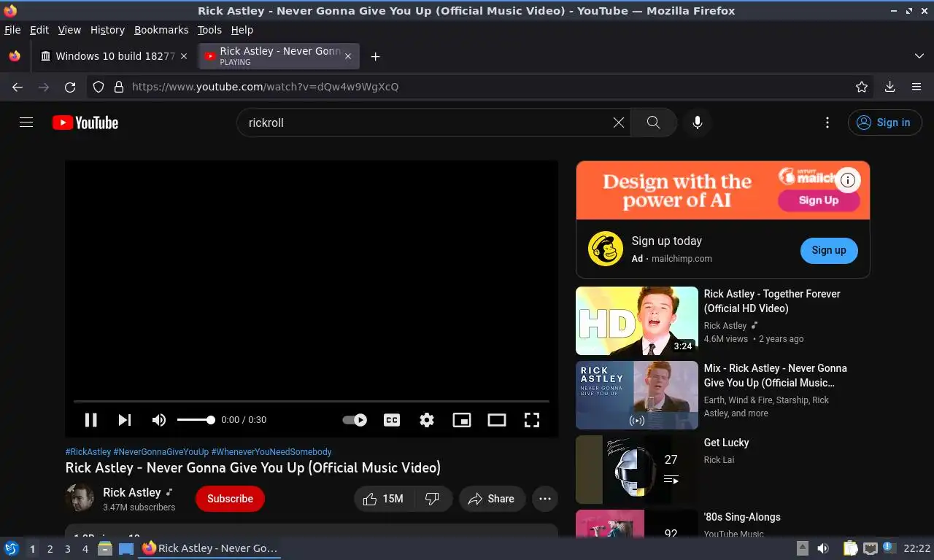Open the #RickAstley hashtag
This screenshot has width=934, height=560.
click(x=88, y=452)
